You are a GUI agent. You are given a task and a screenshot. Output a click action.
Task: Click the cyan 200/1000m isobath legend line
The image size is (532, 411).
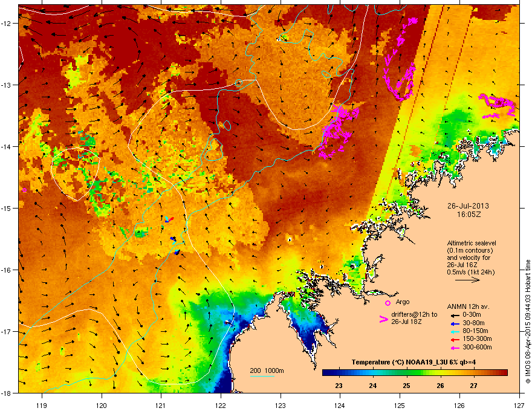(x=262, y=376)
